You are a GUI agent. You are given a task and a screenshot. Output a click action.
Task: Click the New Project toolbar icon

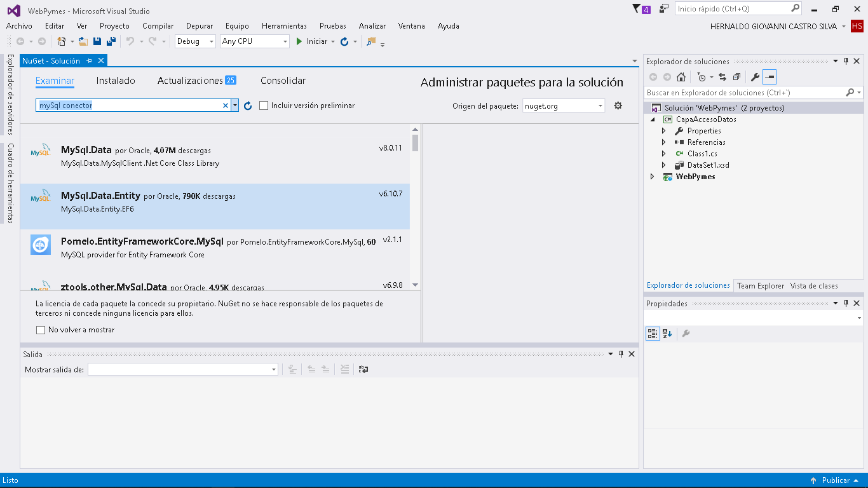click(x=61, y=41)
